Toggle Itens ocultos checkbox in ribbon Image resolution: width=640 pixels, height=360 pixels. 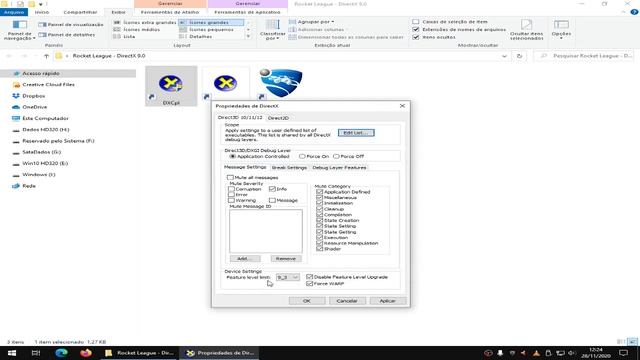click(416, 37)
